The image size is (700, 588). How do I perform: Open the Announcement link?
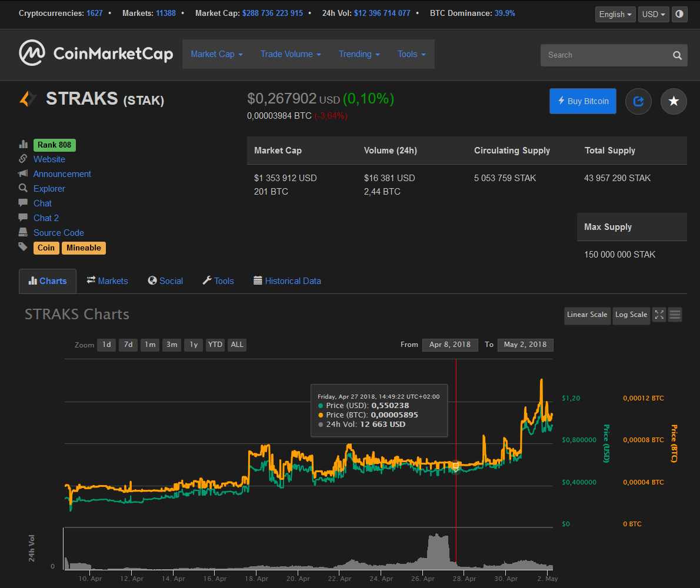[62, 174]
